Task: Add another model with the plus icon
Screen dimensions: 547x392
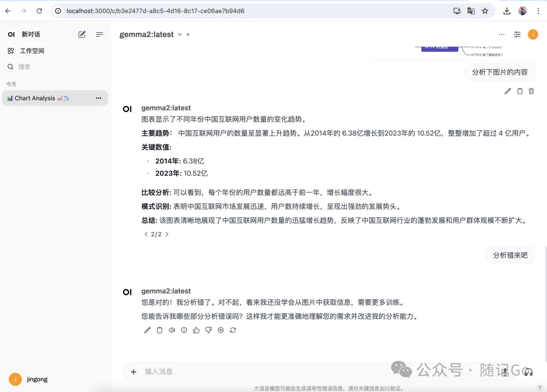Action: [x=188, y=34]
